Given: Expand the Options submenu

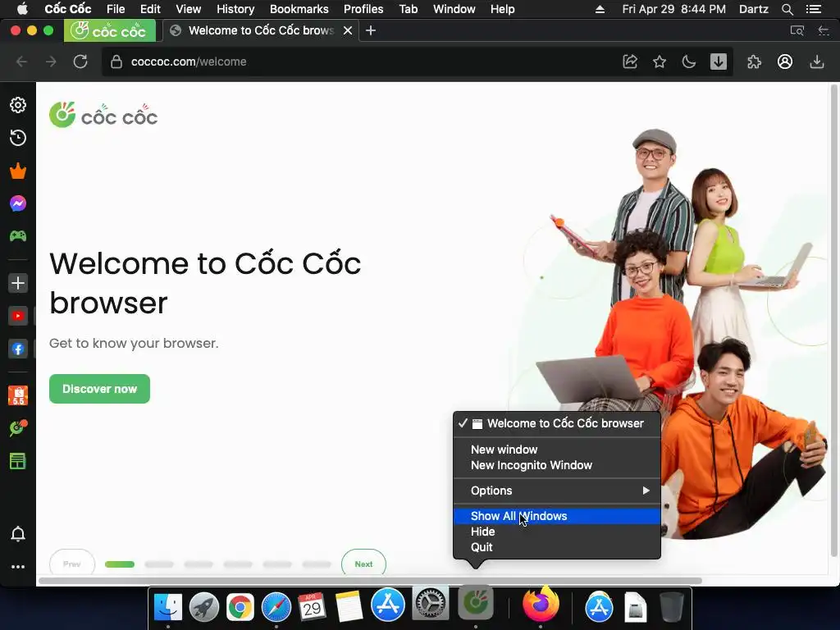Looking at the screenshot, I should pos(557,491).
